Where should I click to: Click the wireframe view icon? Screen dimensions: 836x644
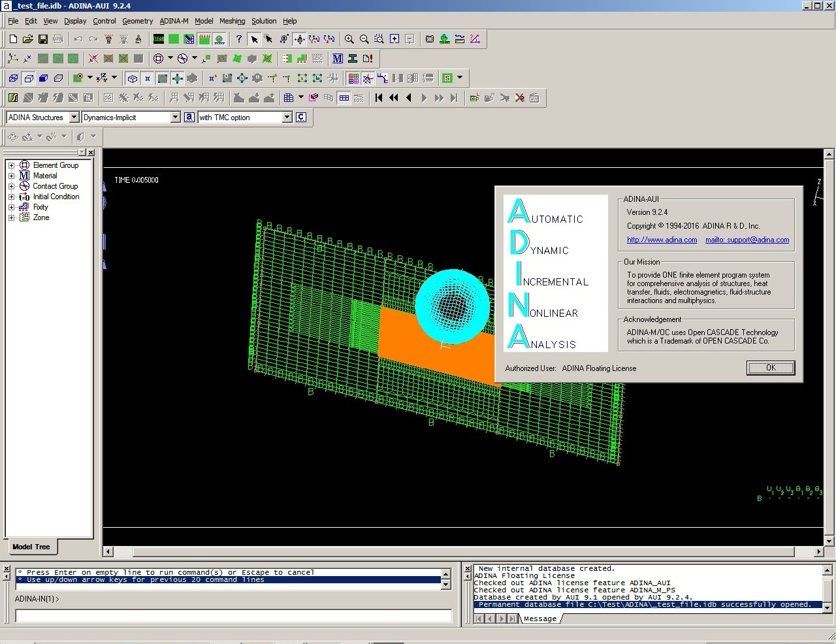point(13,78)
